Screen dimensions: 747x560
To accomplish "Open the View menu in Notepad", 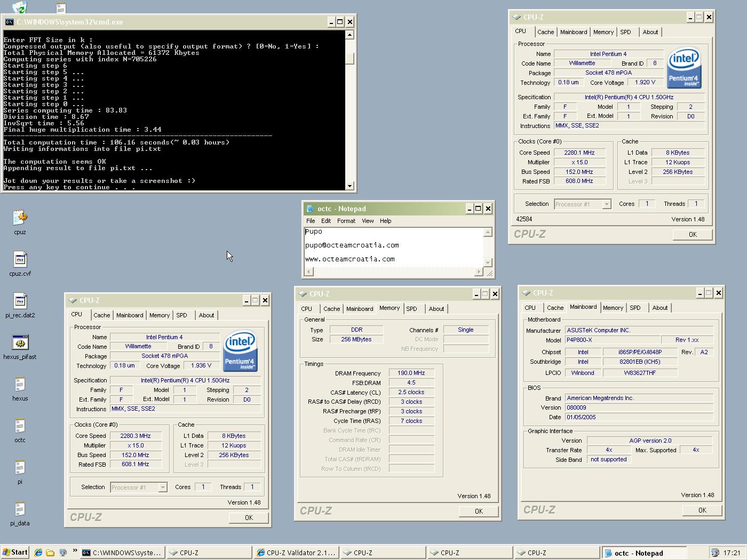I will [x=368, y=221].
